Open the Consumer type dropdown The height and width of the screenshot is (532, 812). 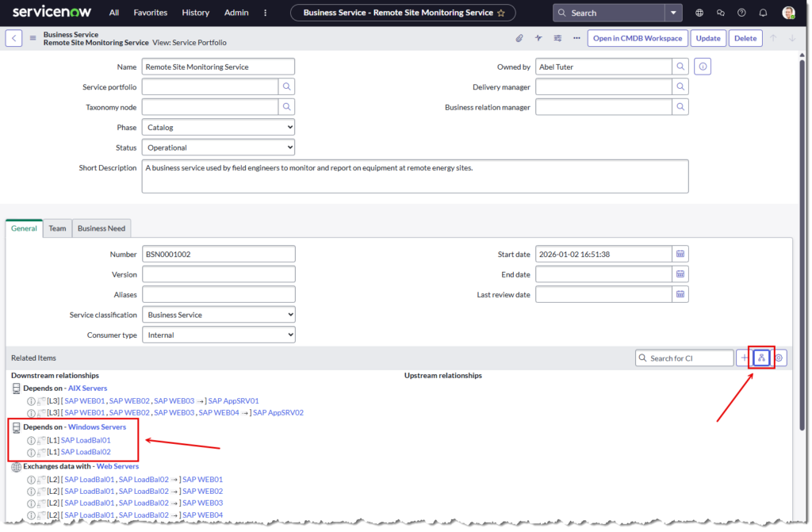[x=218, y=335]
